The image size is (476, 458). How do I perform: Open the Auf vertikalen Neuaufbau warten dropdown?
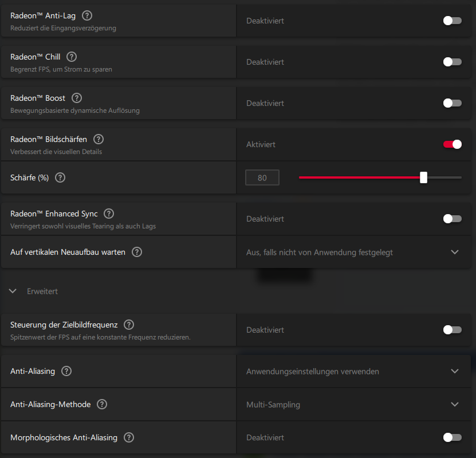(x=353, y=252)
